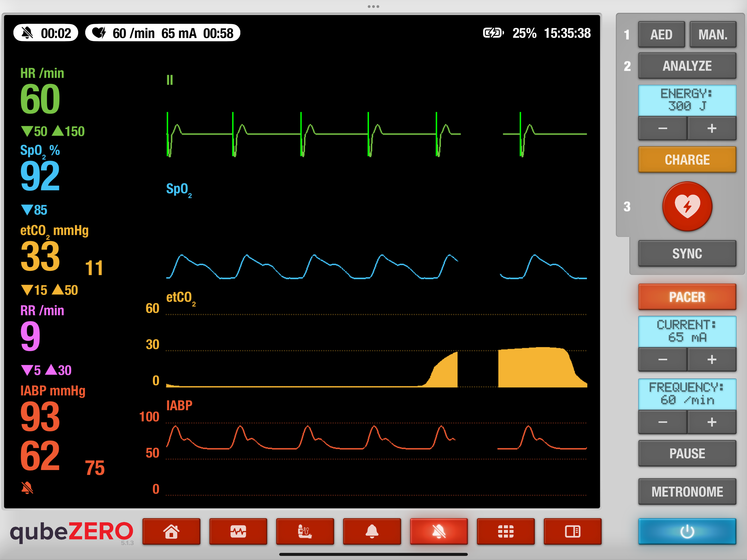747x560 pixels.
Task: Tap the ANALYZE button
Action: coord(687,66)
